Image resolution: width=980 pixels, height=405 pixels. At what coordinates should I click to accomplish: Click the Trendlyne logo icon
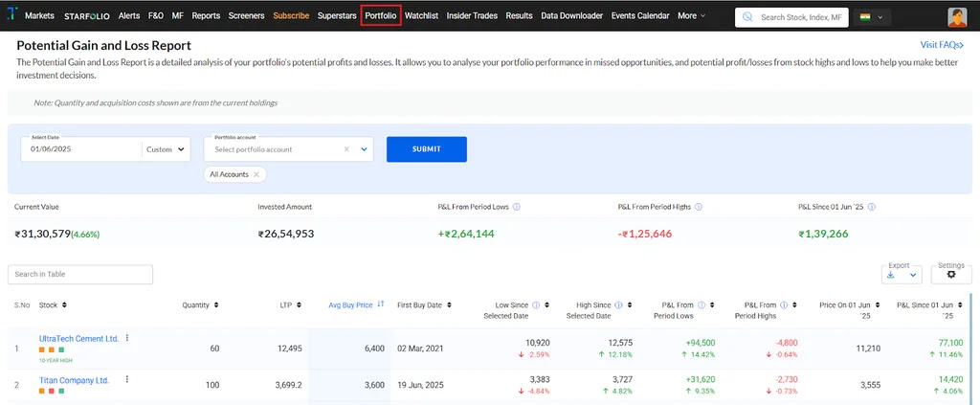[x=11, y=15]
